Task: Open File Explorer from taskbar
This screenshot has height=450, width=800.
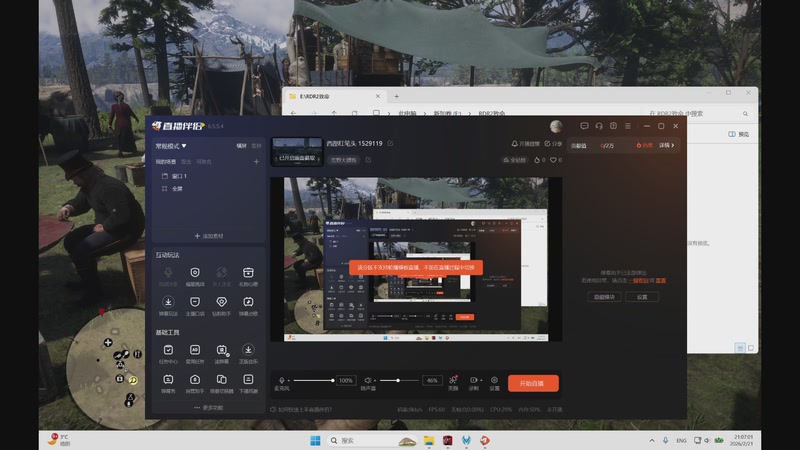Action: 429,440
